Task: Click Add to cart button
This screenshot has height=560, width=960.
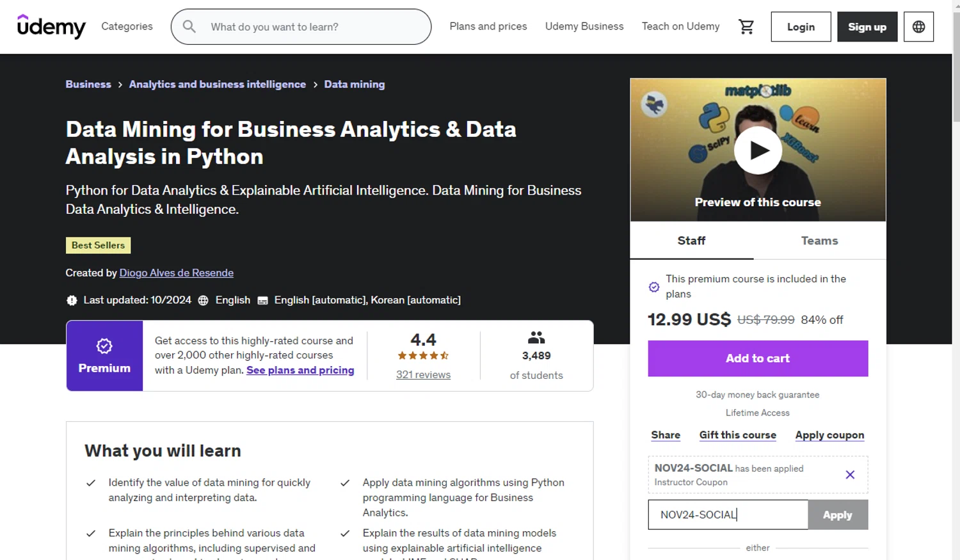Action: [x=758, y=358]
